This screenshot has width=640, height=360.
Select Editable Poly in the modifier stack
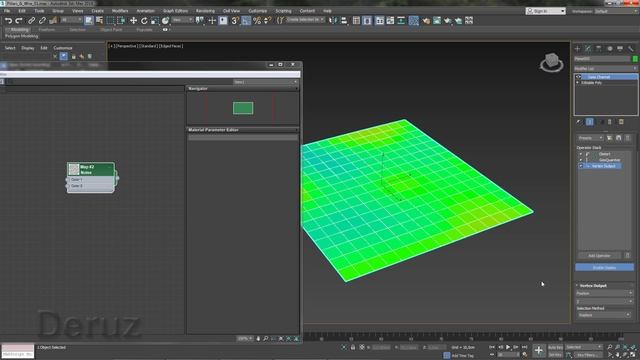point(591,82)
